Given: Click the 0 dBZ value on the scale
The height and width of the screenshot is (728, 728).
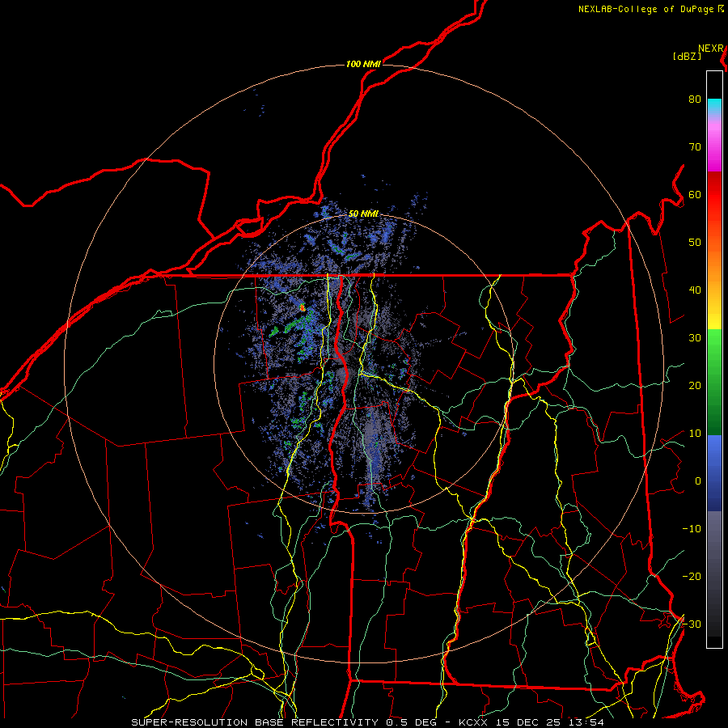Looking at the screenshot, I should click(x=698, y=481).
